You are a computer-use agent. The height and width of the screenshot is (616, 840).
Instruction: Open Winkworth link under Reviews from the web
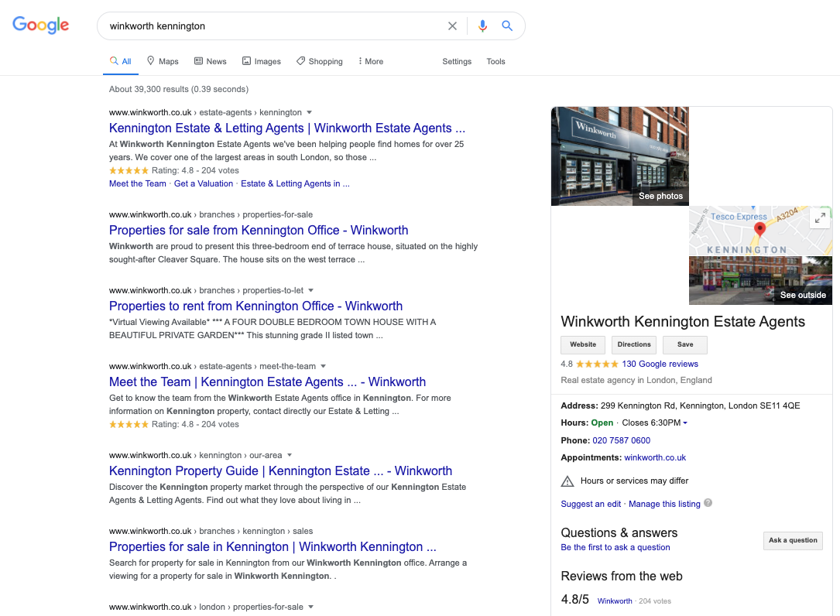pyautogui.click(x=615, y=601)
